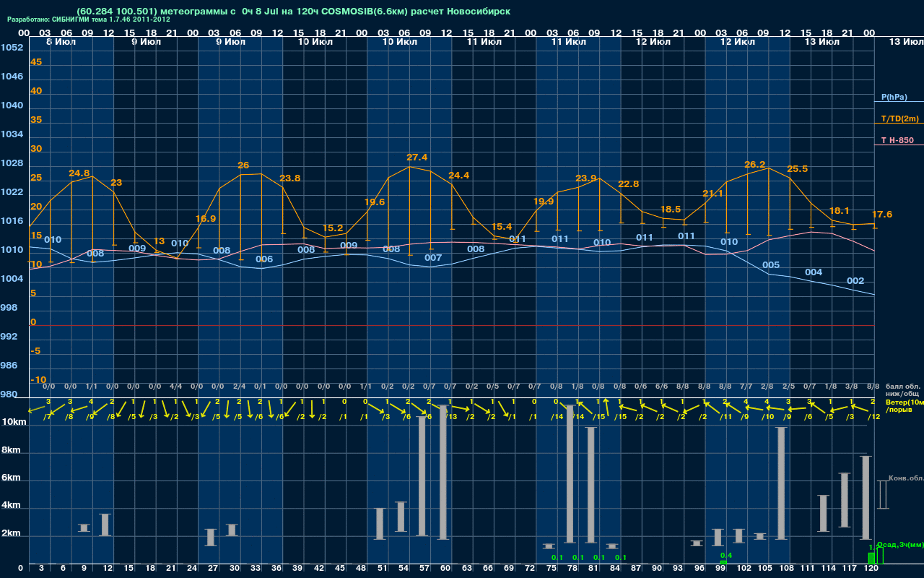Click the 7/7 cloud cover value
This screenshot has height=578, width=924.
[746, 387]
